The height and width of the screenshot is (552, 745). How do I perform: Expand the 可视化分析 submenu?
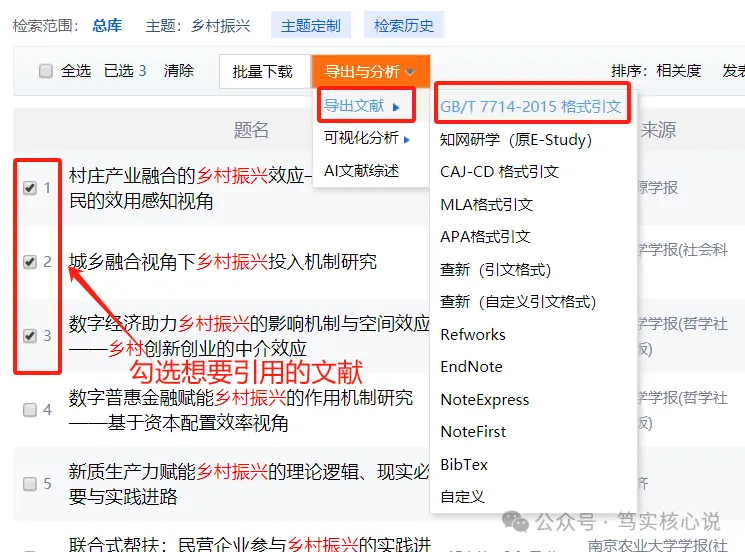tap(367, 138)
